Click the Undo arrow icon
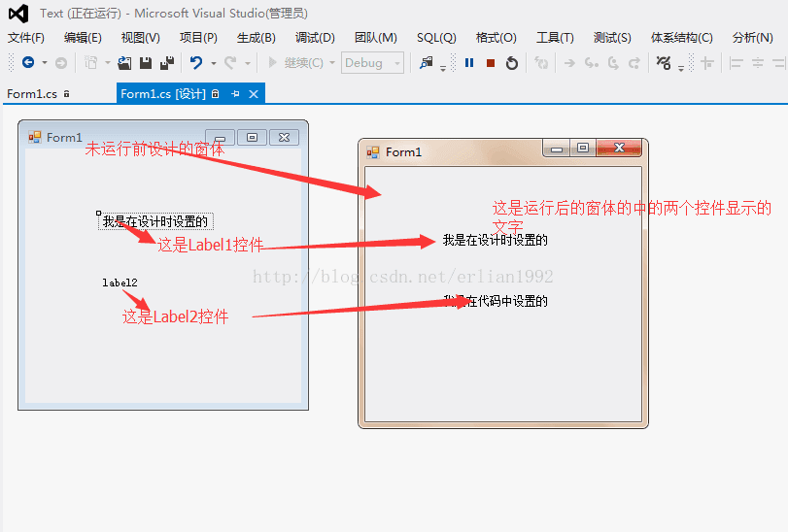The height and width of the screenshot is (532, 788). 196,63
